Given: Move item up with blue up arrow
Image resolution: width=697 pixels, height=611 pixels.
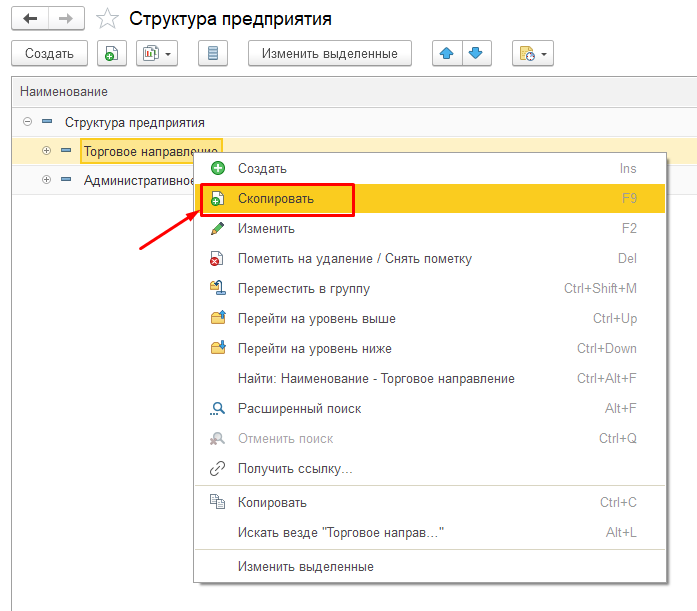Looking at the screenshot, I should pyautogui.click(x=447, y=53).
